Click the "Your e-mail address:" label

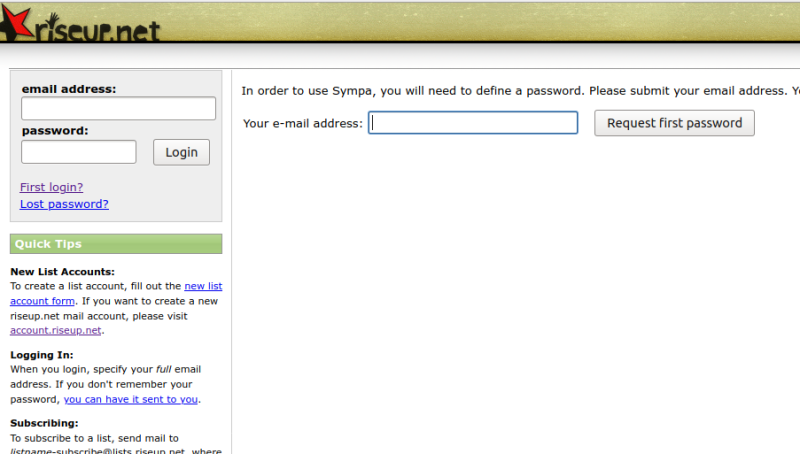[x=302, y=124]
